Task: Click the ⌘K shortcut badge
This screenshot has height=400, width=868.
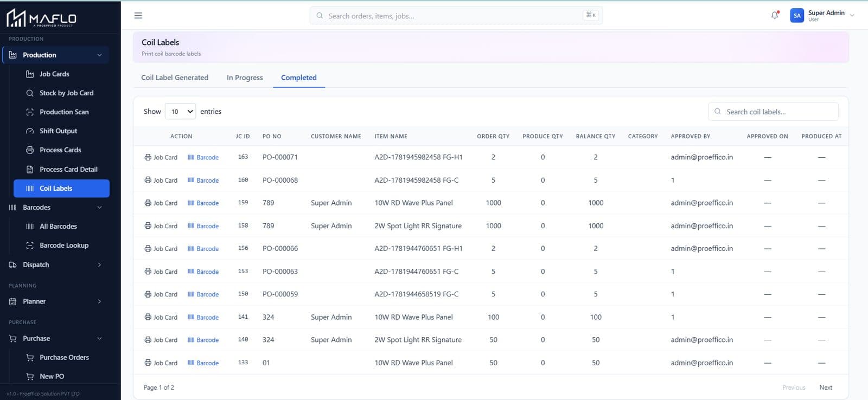Action: [591, 15]
